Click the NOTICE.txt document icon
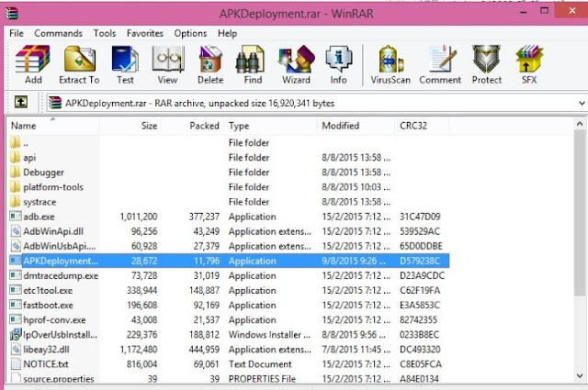 coord(16,363)
